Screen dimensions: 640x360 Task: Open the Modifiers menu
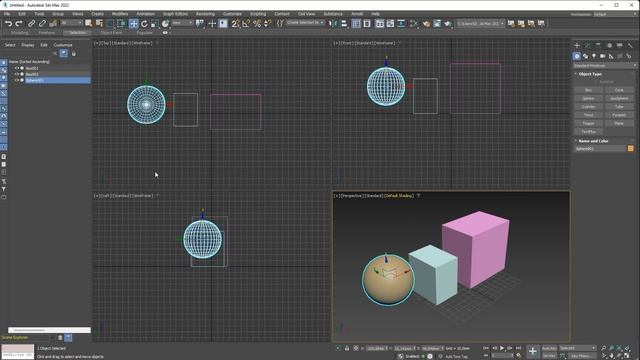(x=120, y=14)
